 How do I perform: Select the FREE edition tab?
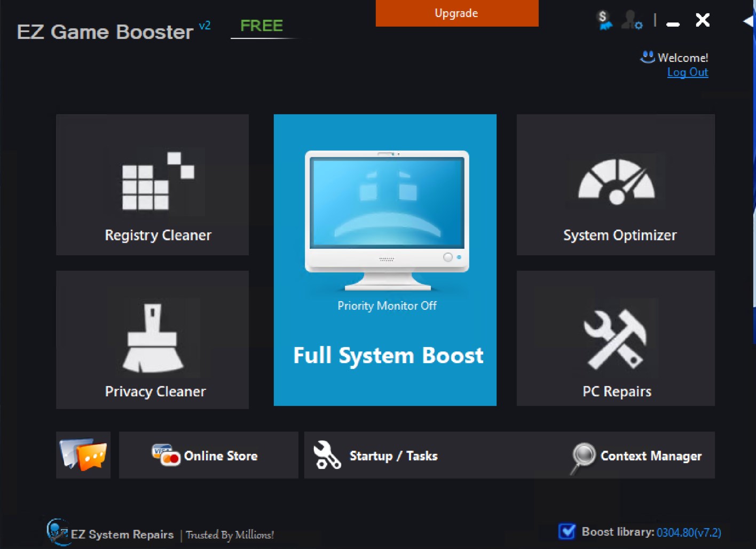click(x=262, y=26)
